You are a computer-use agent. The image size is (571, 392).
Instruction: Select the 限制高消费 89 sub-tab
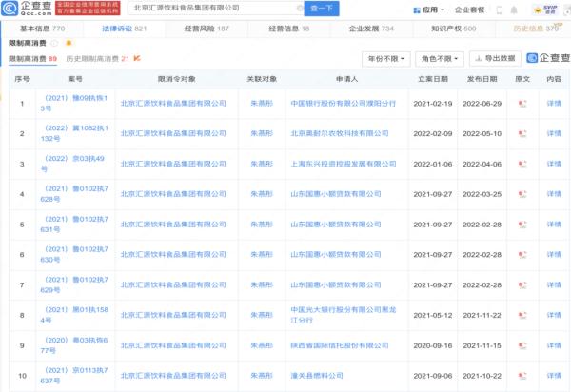pyautogui.click(x=32, y=59)
